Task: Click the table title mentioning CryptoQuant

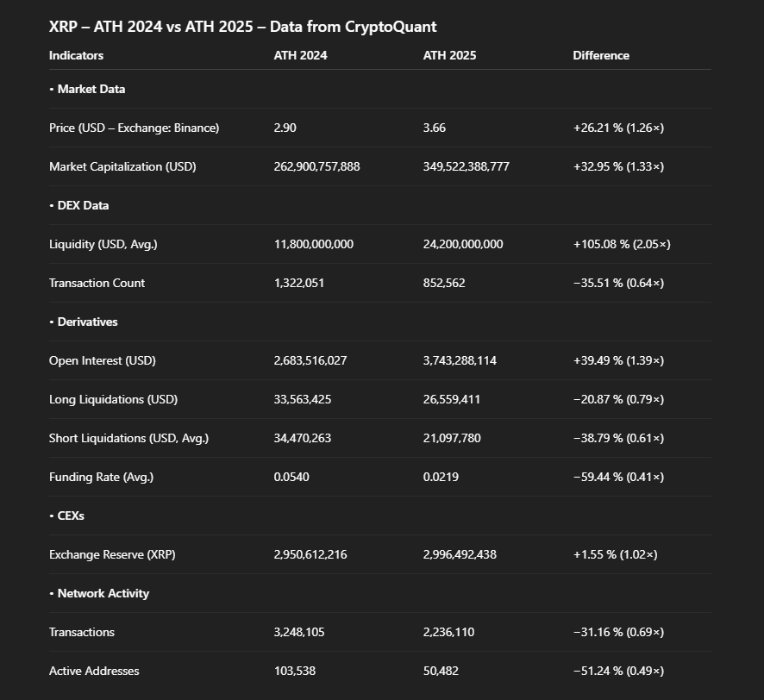Action: point(242,27)
